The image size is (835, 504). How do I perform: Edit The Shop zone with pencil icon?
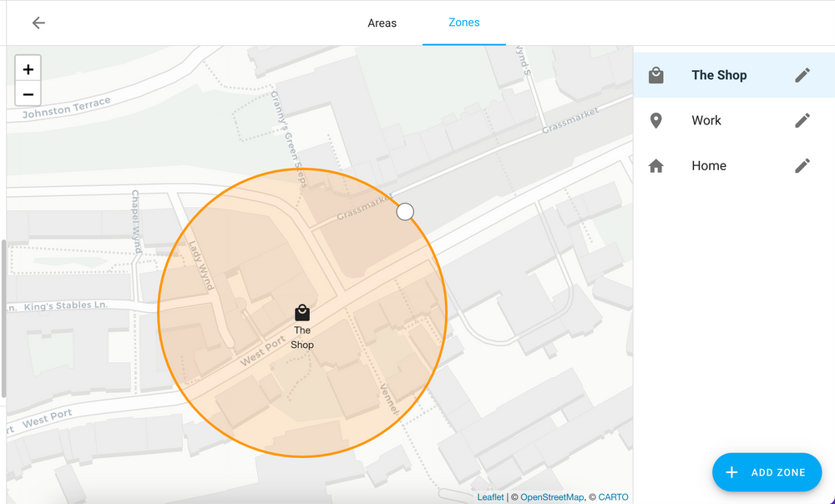[802, 75]
